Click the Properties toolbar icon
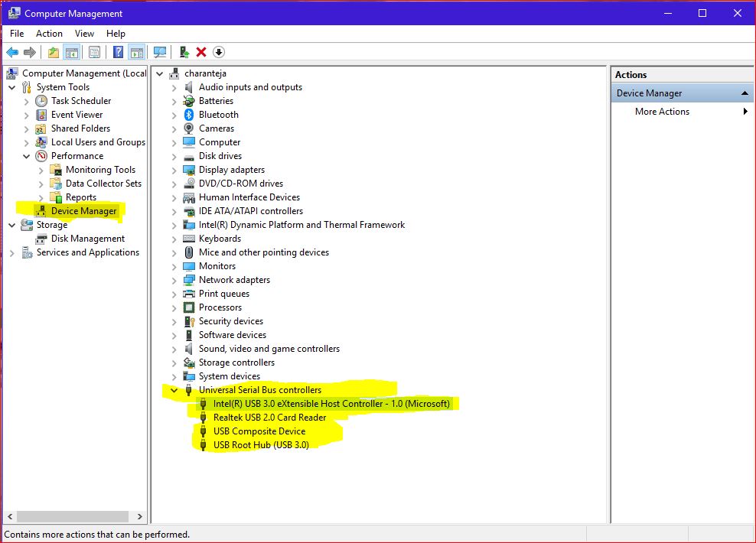The image size is (756, 543). (x=95, y=52)
